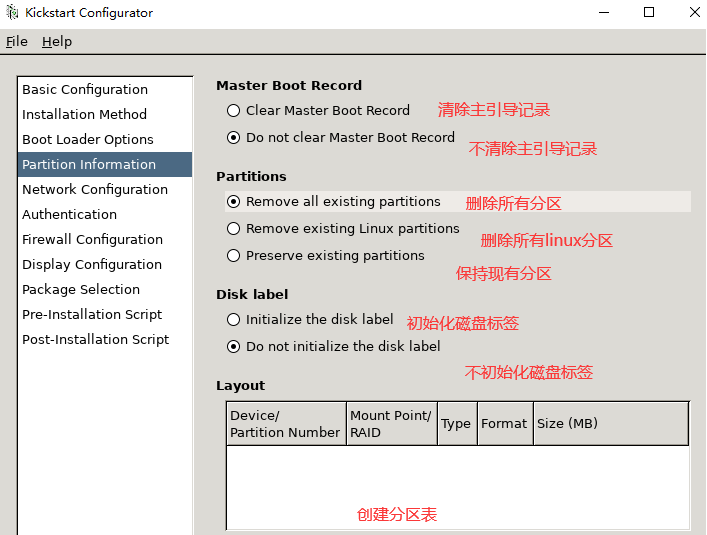Screen dimensions: 707x535
Task: Click the Kickstart Configurator title bar icon
Action: pyautogui.click(x=12, y=12)
